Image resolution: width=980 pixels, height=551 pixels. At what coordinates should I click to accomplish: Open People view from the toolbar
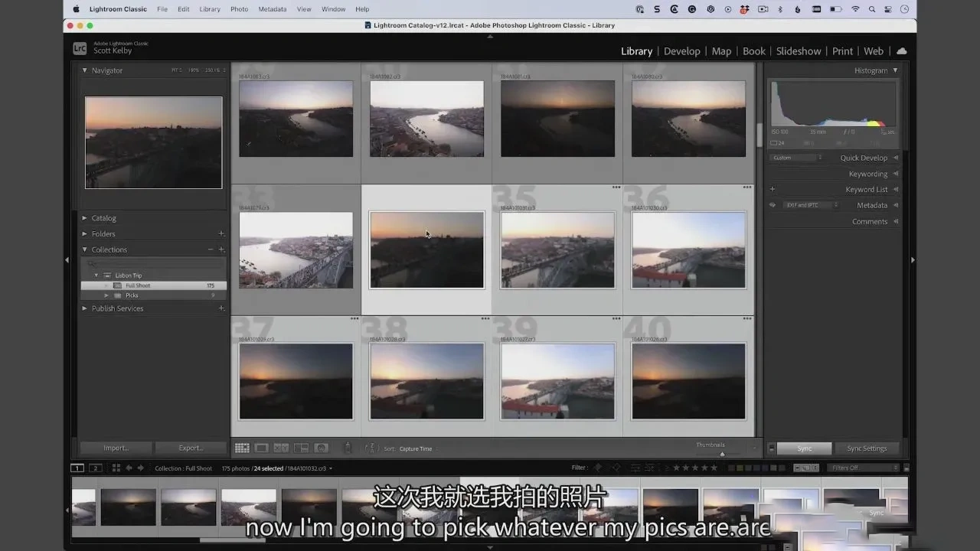click(322, 448)
